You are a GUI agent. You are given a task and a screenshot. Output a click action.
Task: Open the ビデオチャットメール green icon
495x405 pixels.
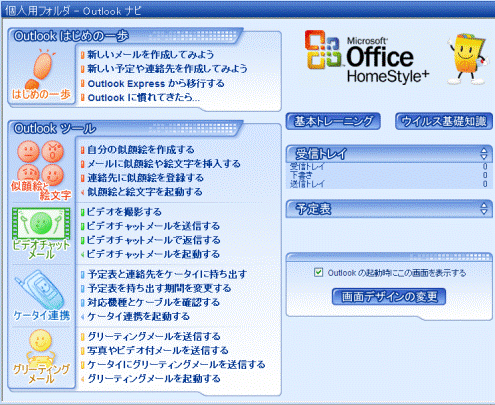point(41,233)
